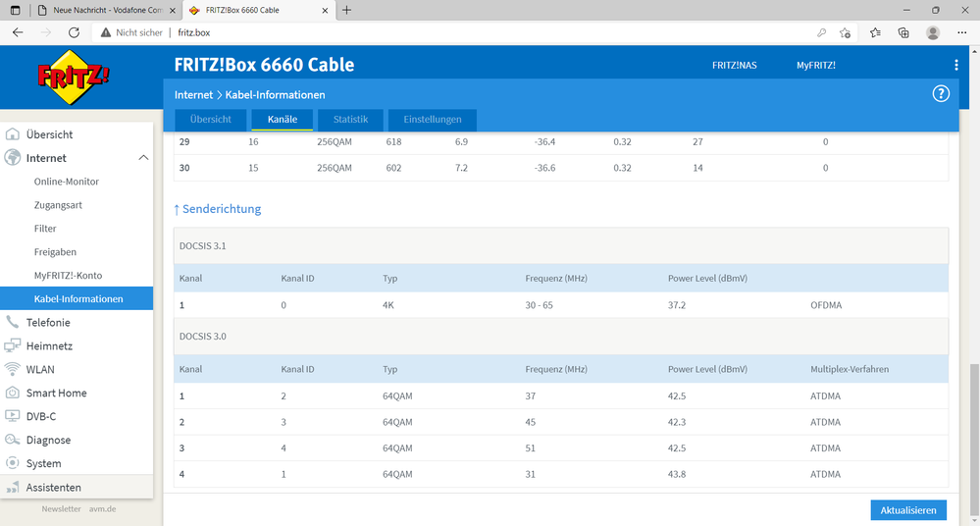Screen dimensions: 980x526
Task: Click the DOCSIS 3.0 section header
Action: [x=560, y=337]
